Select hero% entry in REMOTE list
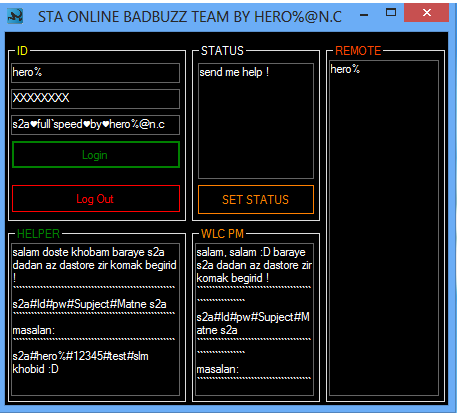 [345, 69]
